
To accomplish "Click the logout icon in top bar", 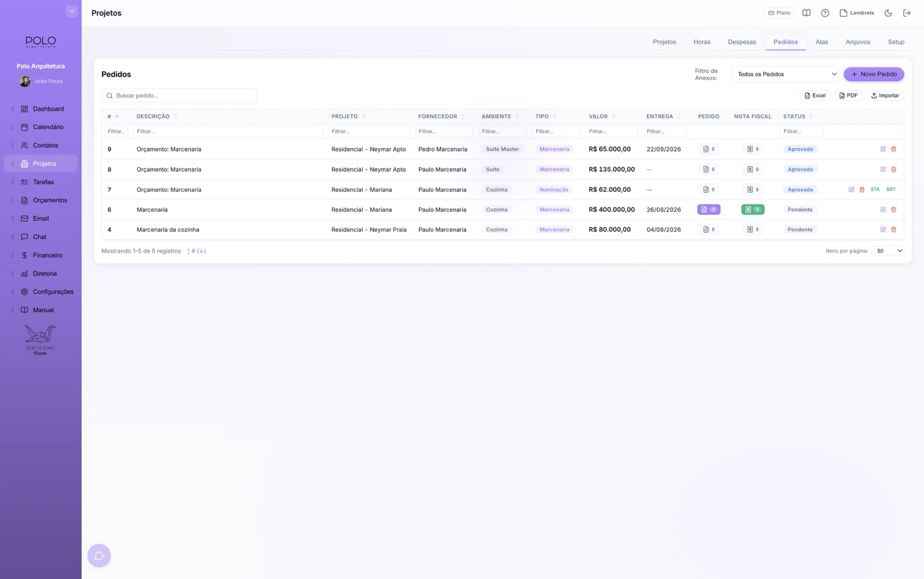I will tap(907, 13).
